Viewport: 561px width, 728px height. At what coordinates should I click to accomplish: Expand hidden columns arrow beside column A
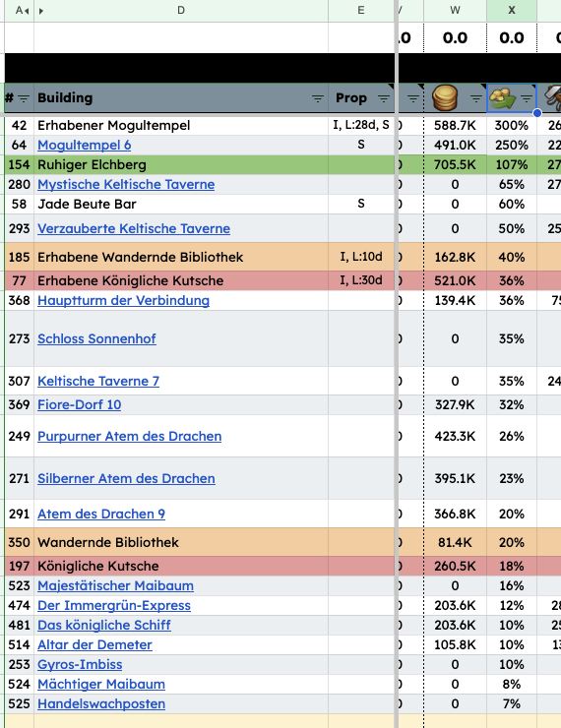(28, 11)
